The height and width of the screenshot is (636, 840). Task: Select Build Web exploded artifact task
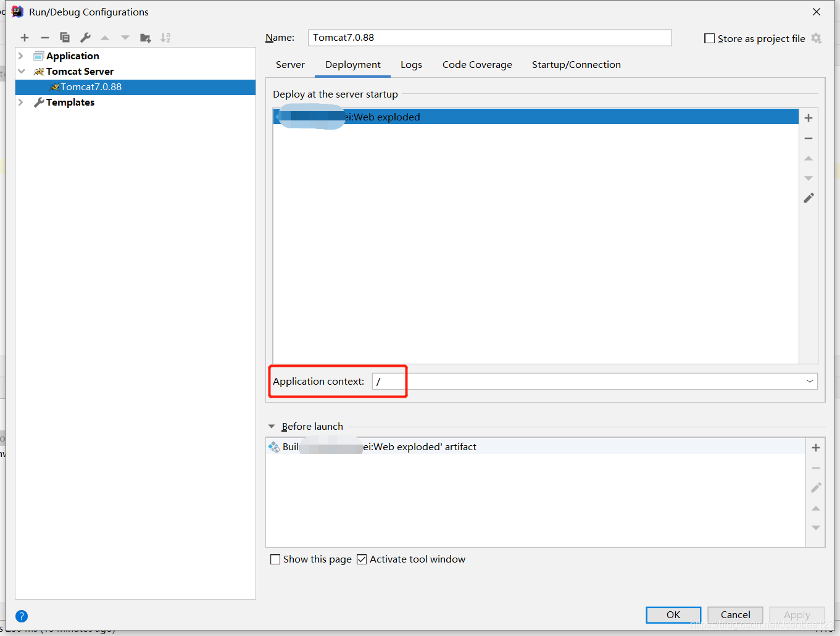[536, 447]
